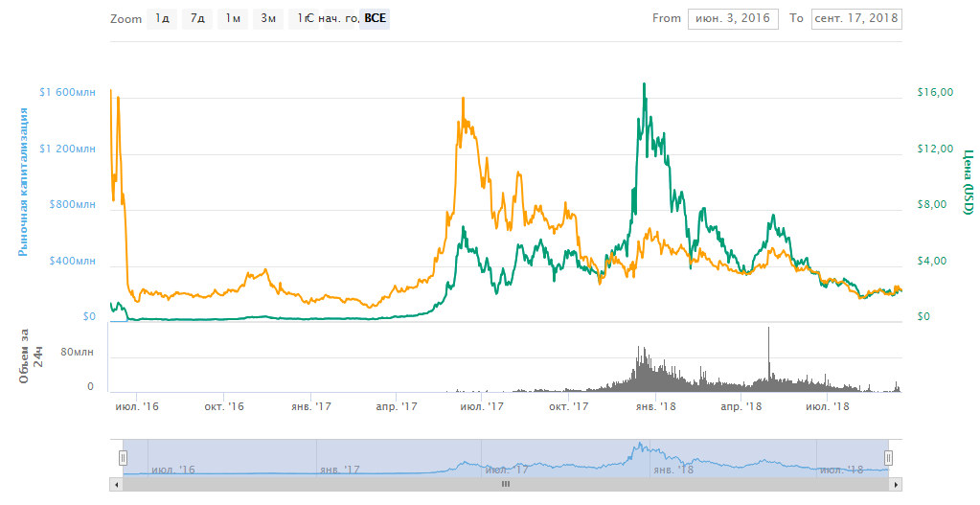980x505 pixels.
Task: Click the 'Объем за 24ч' axis title
Action: coord(30,356)
